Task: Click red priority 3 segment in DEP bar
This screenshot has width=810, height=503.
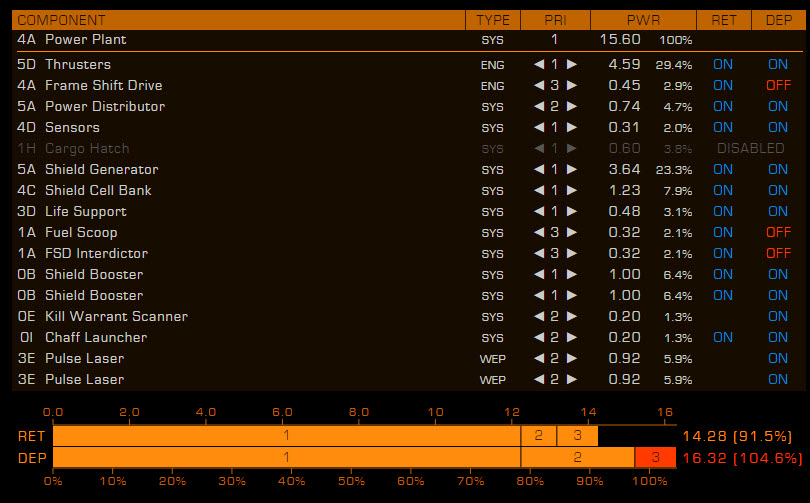Action: point(656,458)
